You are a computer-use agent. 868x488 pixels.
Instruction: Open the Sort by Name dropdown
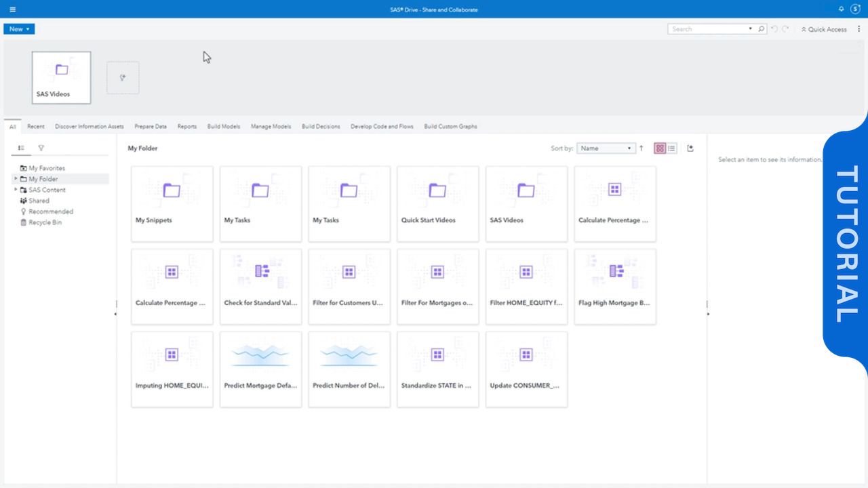[x=606, y=148]
